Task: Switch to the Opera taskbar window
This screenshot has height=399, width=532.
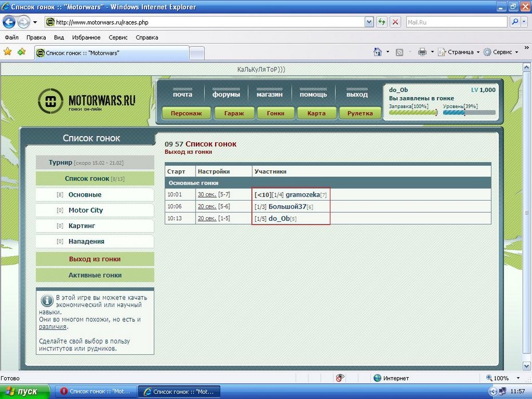Action: tap(96, 392)
